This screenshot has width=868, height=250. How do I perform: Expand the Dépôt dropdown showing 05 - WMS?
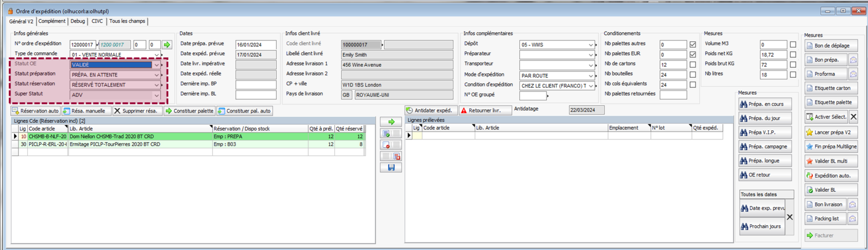tap(590, 45)
